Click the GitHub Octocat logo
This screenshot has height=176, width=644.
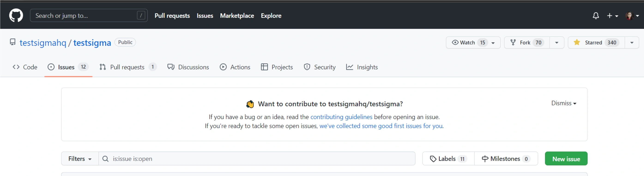tap(16, 15)
